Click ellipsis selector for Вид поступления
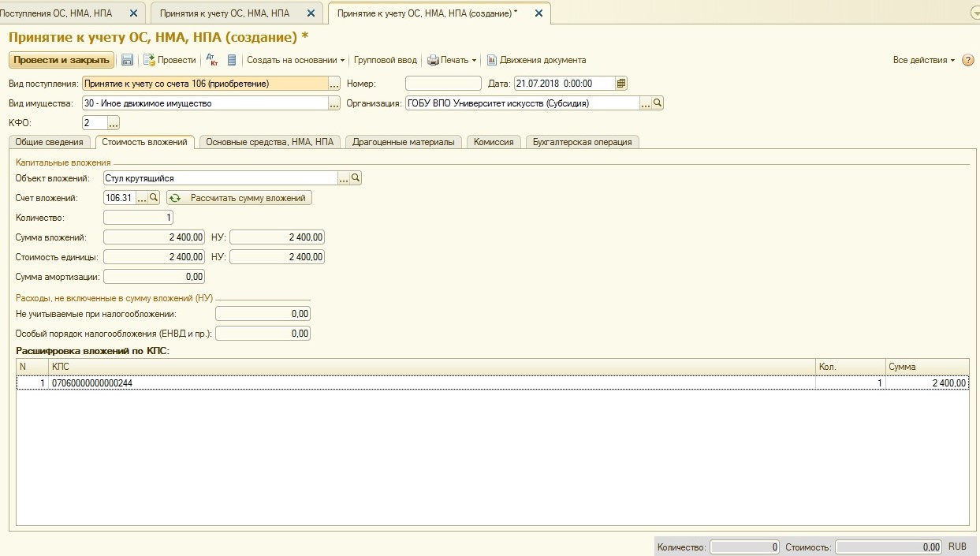Image resolution: width=980 pixels, height=556 pixels. click(x=334, y=84)
